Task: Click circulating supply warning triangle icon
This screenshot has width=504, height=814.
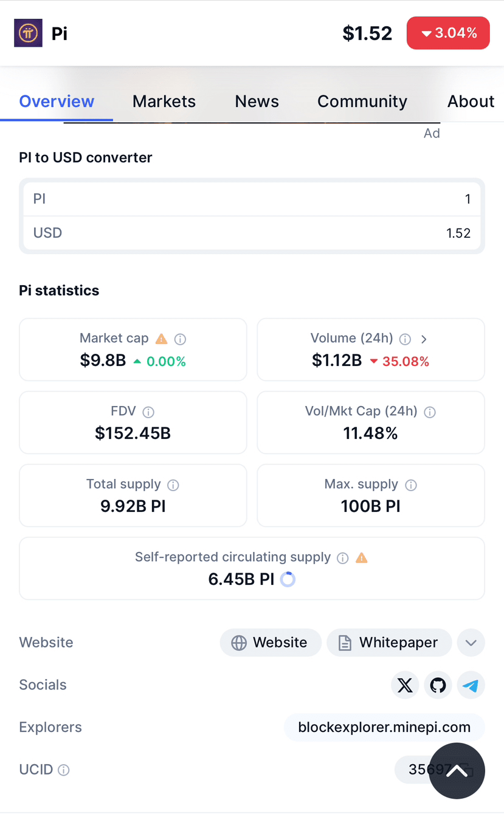Action: [x=362, y=557]
